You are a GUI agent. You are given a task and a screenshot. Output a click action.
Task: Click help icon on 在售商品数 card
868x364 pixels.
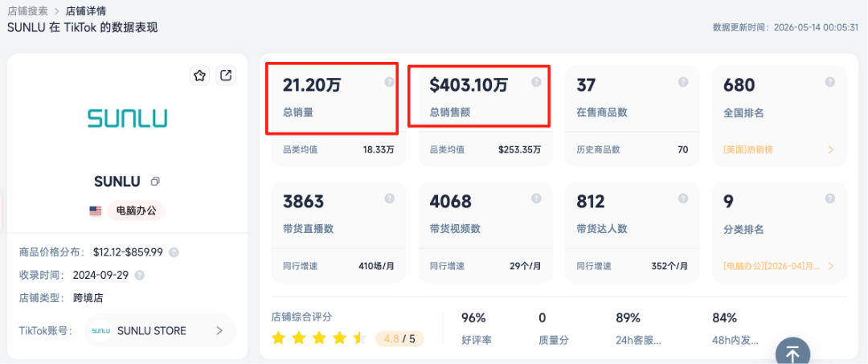click(683, 82)
